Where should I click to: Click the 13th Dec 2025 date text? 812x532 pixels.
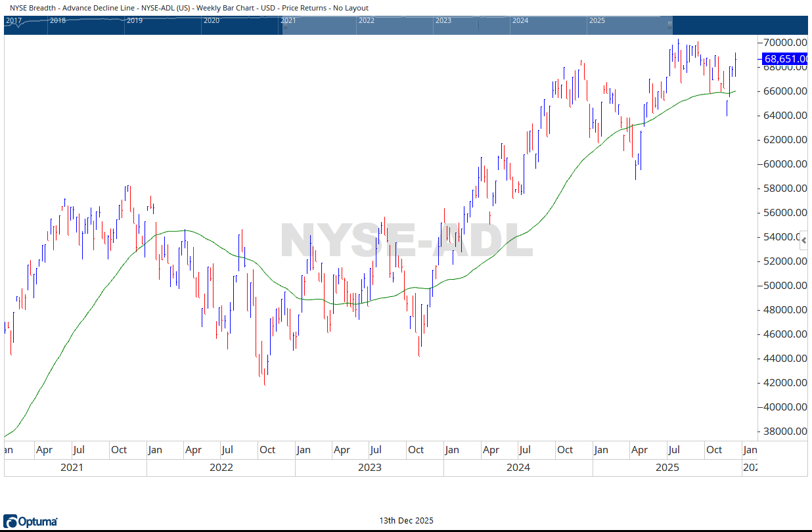[405, 520]
